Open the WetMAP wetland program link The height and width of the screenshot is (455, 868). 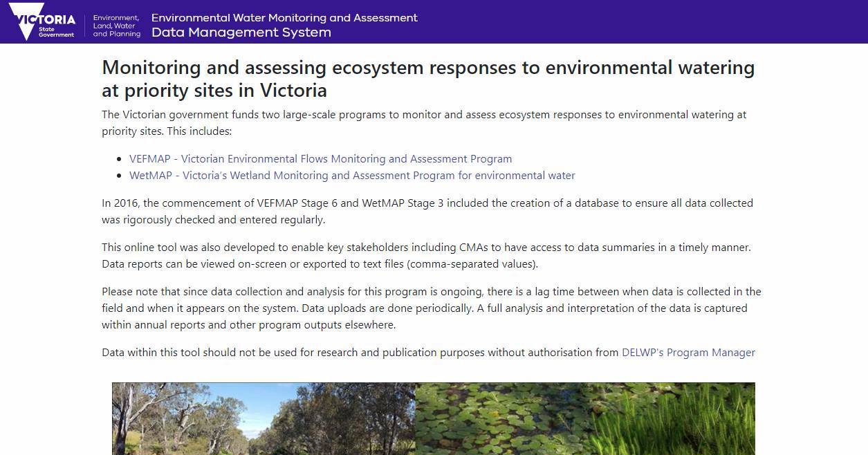(352, 176)
